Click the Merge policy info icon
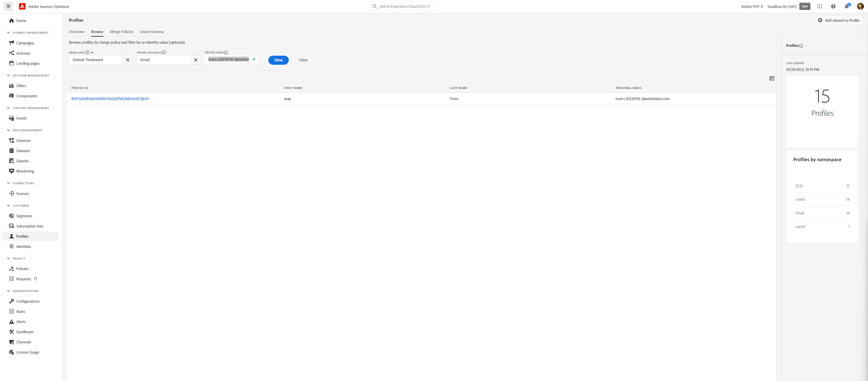The width and height of the screenshot is (868, 381). 88,52
